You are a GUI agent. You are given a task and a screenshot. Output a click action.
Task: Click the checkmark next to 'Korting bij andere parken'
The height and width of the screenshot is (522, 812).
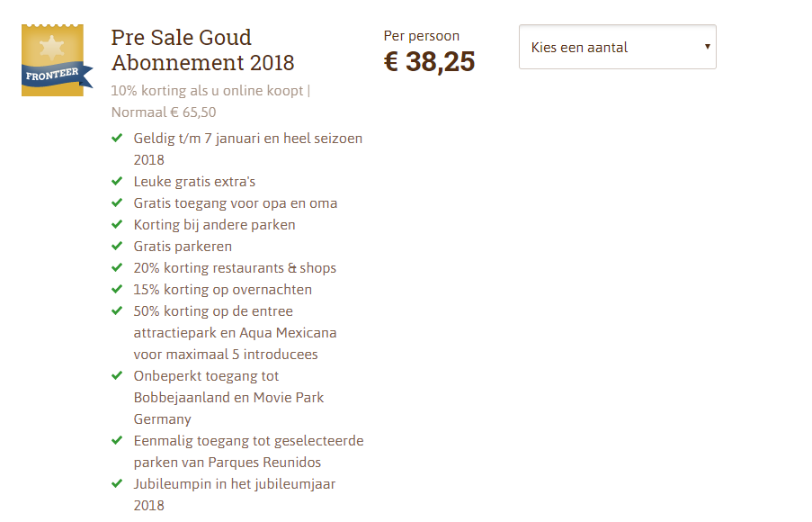117,225
